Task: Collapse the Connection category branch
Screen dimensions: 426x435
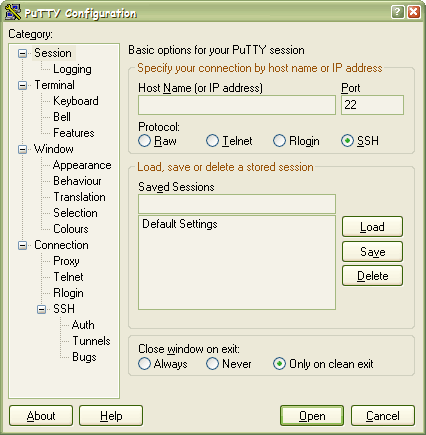Action: tap(22, 245)
